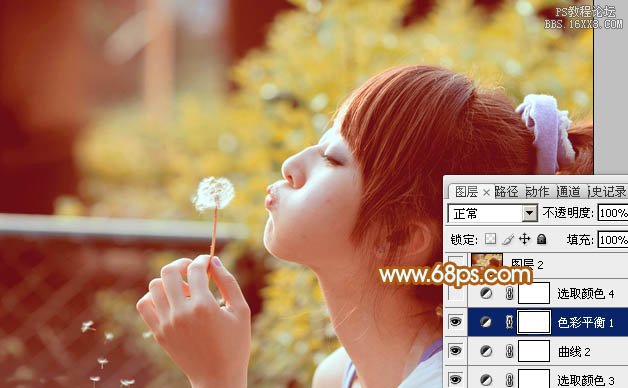Select the 选取颜色 3 layer mask thumbnail
The width and height of the screenshot is (628, 388).
coord(534,379)
